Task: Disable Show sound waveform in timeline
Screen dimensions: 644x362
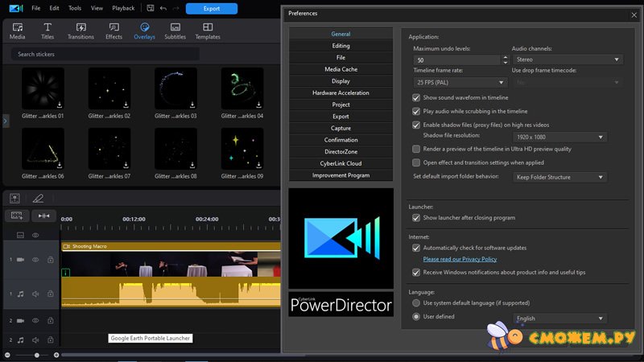Action: coord(416,97)
